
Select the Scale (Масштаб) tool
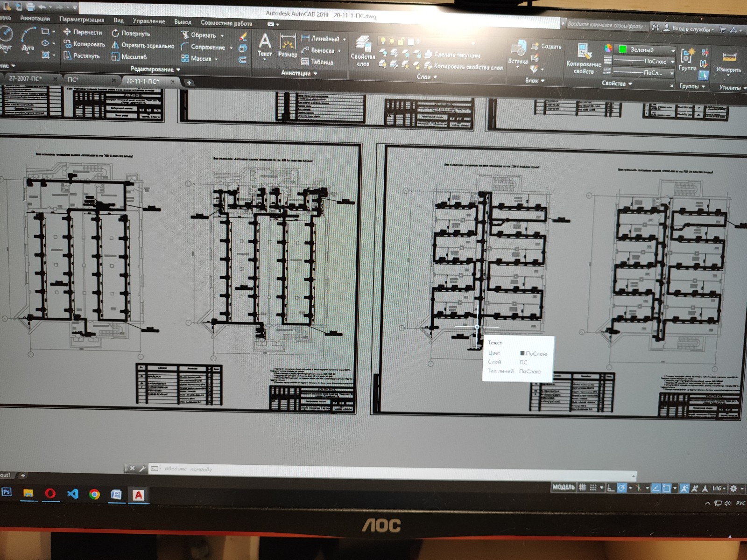click(129, 56)
